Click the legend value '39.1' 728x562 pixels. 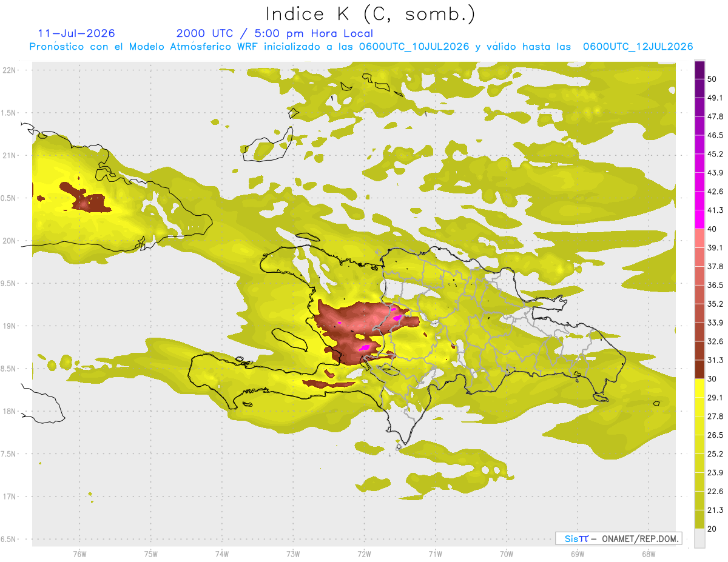click(715, 248)
